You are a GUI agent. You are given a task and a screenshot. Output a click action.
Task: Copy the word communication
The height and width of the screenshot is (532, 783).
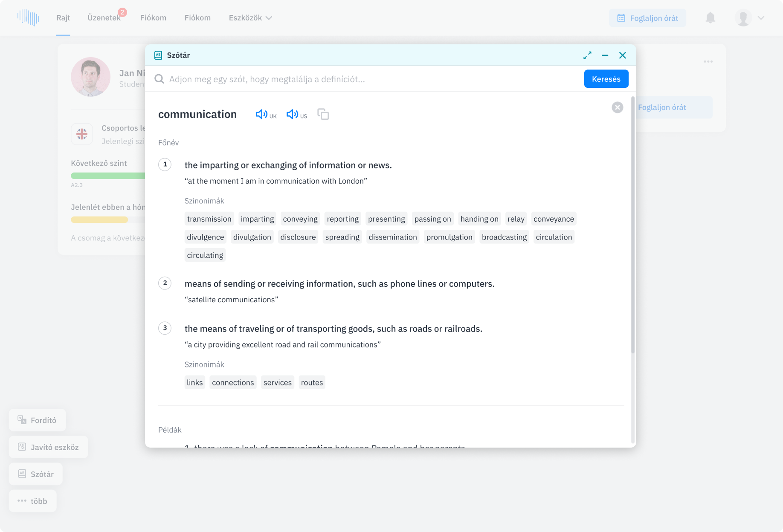tap(323, 114)
